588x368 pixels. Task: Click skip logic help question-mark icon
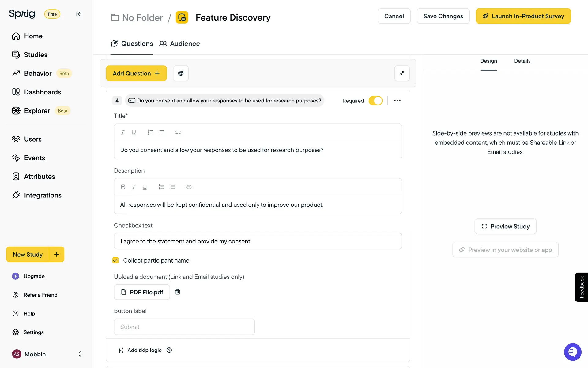[169, 350]
